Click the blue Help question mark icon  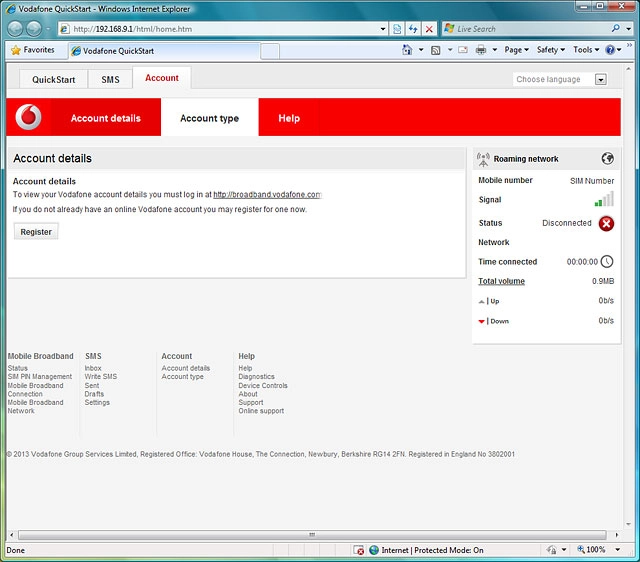[x=610, y=50]
